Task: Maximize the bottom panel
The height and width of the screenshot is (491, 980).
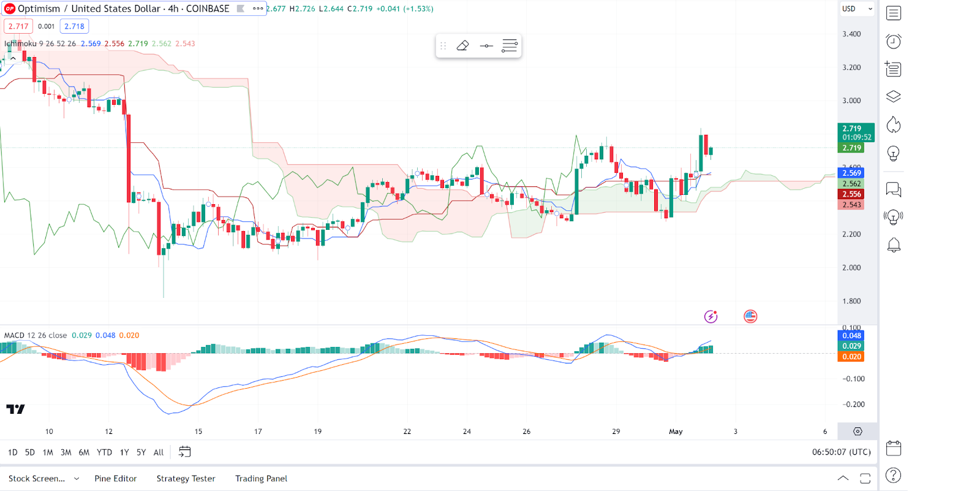Action: pyautogui.click(x=865, y=478)
